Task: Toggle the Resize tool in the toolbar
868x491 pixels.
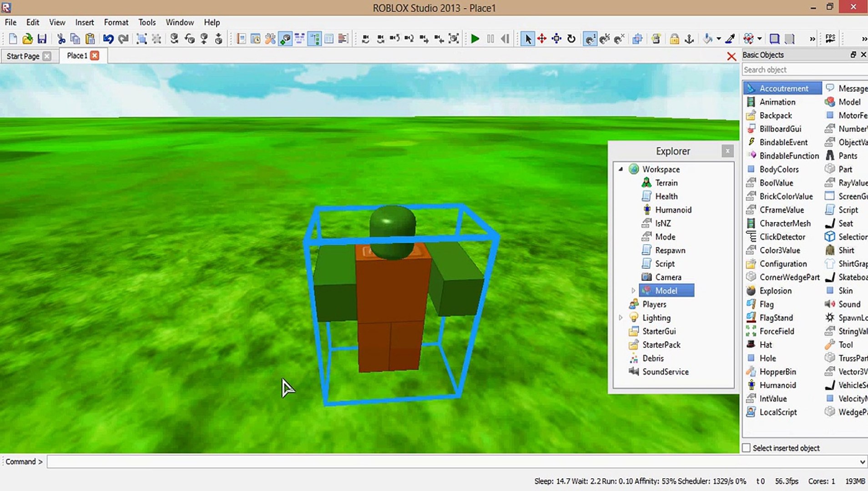Action: click(556, 39)
